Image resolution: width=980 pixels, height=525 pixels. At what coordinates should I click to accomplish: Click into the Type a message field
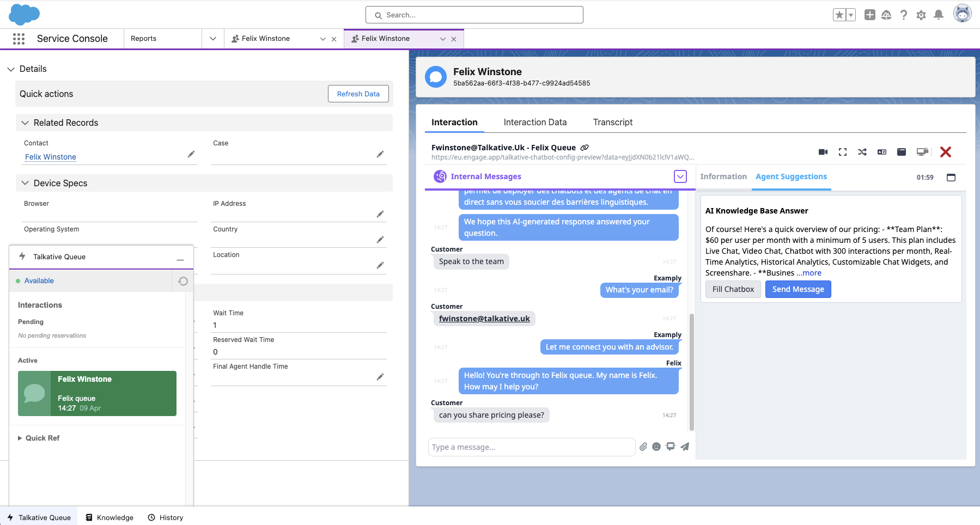[x=531, y=447]
